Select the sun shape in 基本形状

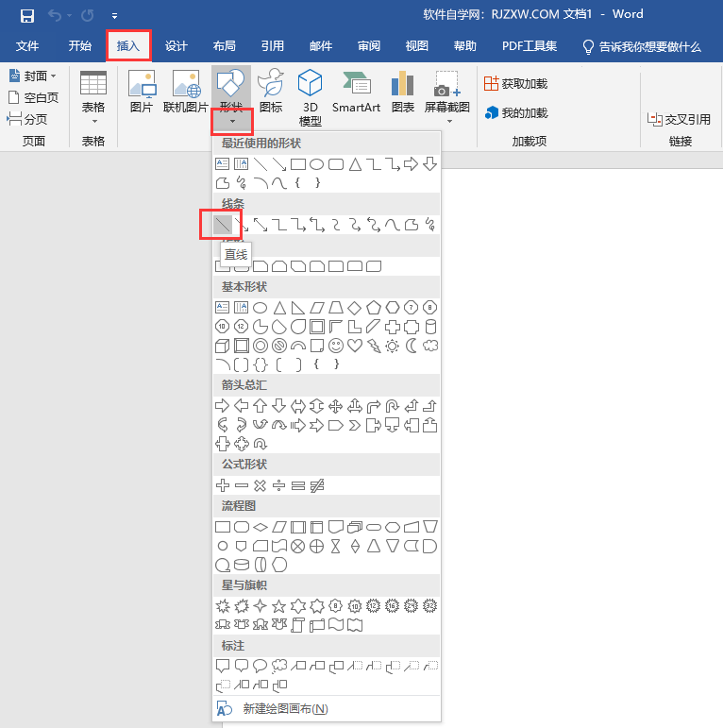tap(392, 346)
